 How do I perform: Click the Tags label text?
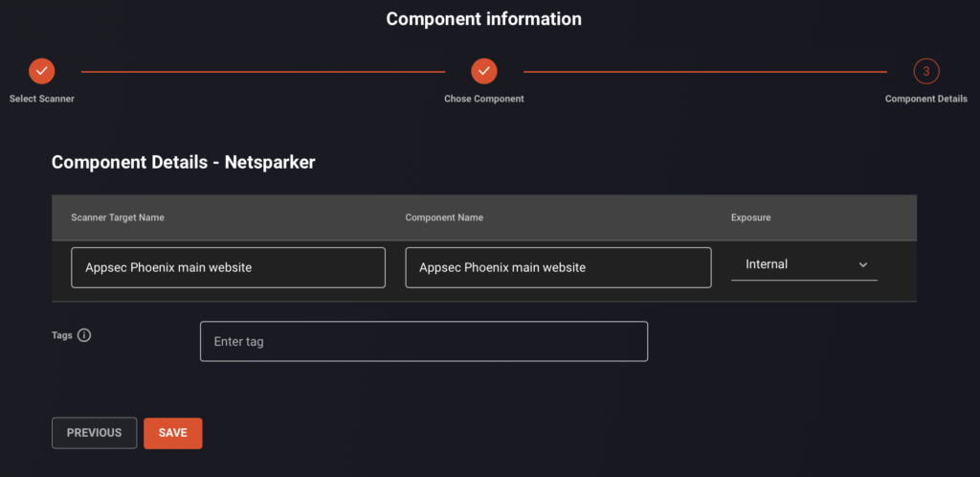point(62,335)
